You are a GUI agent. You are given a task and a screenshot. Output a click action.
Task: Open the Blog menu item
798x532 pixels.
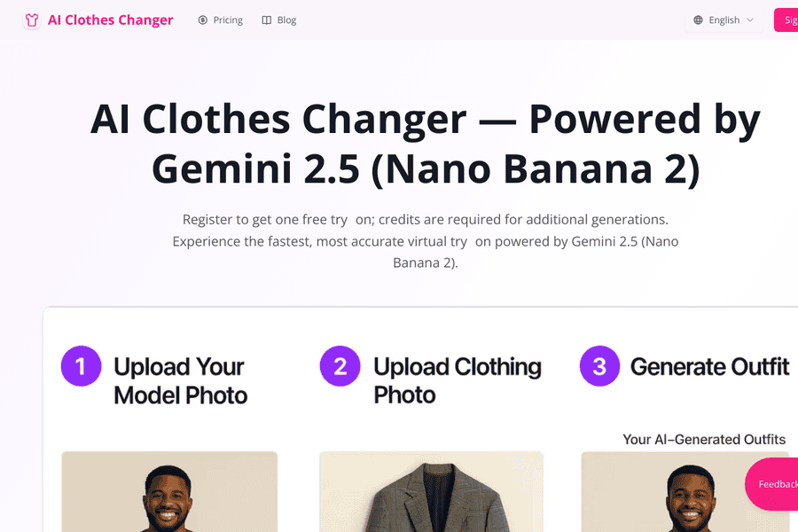(279, 20)
